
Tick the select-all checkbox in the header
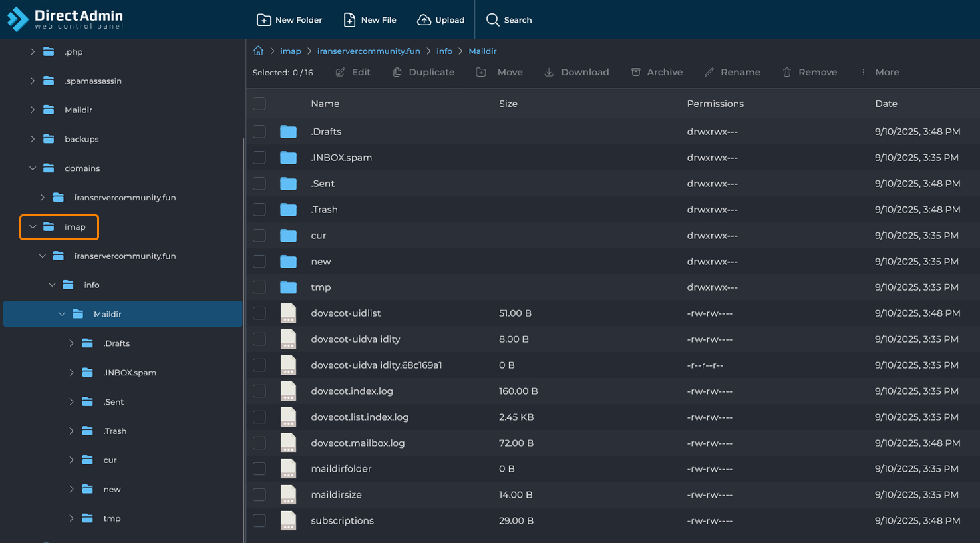(x=259, y=104)
